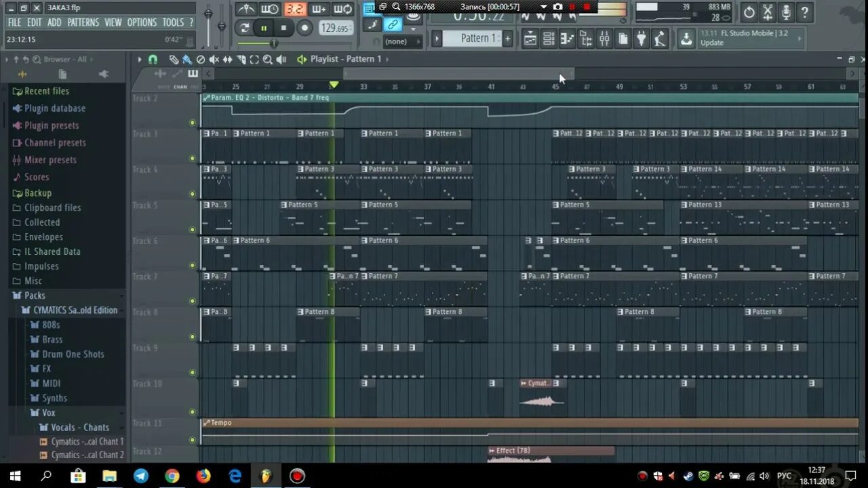Select the Paint brush tool in playlist
This screenshot has width=868, height=488.
187,60
